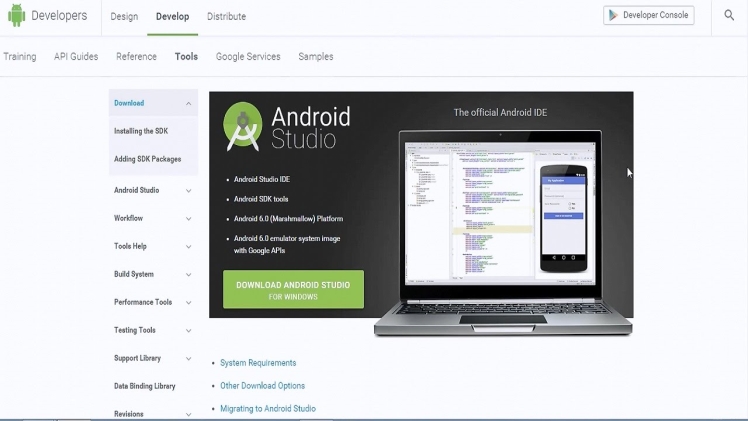The image size is (748, 421).
Task: Open the System Requirements link
Action: (x=258, y=363)
